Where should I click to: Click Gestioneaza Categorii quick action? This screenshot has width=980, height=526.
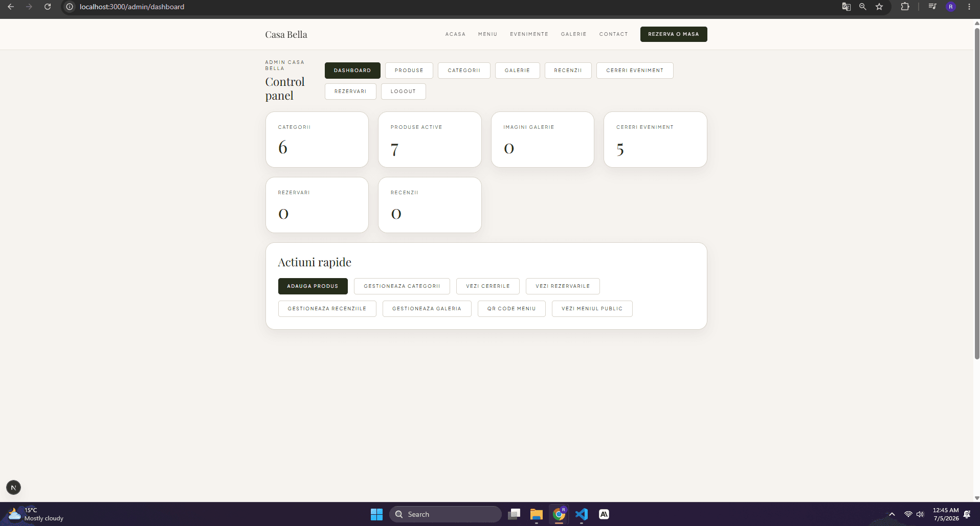click(x=402, y=286)
